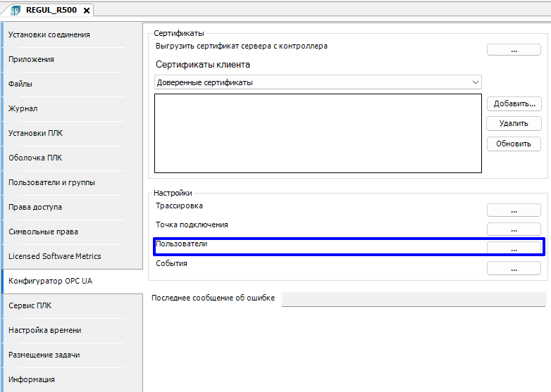551x392 pixels.
Task: Click the REGUL_R500 device tab icon
Action: [15, 11]
